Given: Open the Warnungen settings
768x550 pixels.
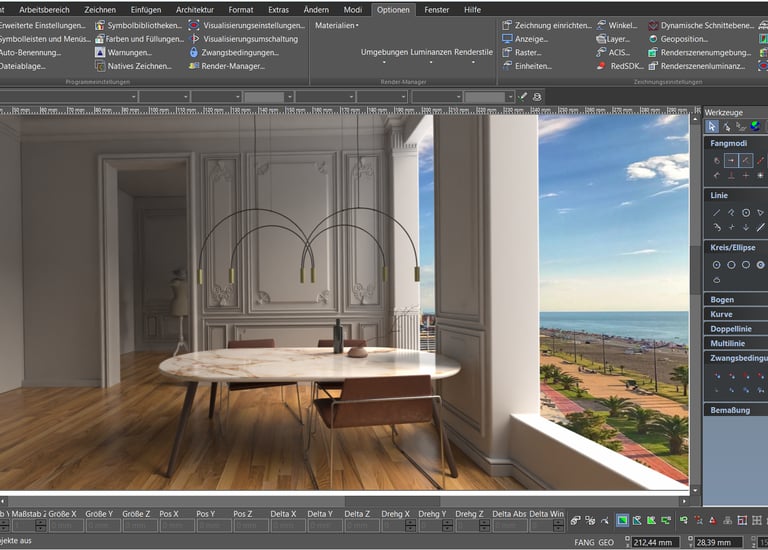Looking at the screenshot, I should pyautogui.click(x=123, y=52).
